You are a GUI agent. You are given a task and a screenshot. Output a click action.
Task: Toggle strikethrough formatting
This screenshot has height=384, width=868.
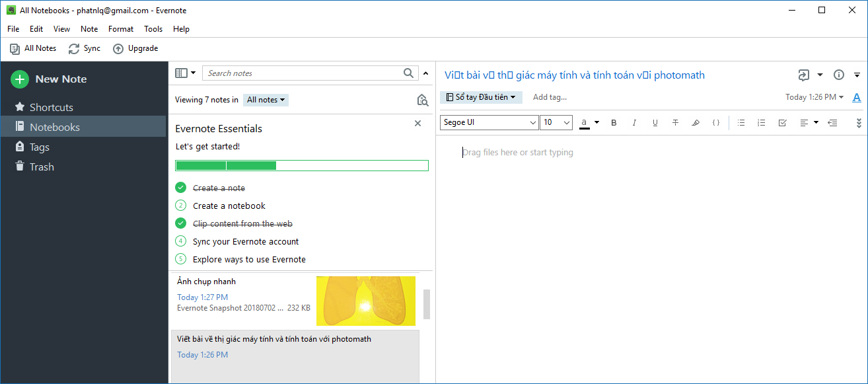click(x=675, y=123)
